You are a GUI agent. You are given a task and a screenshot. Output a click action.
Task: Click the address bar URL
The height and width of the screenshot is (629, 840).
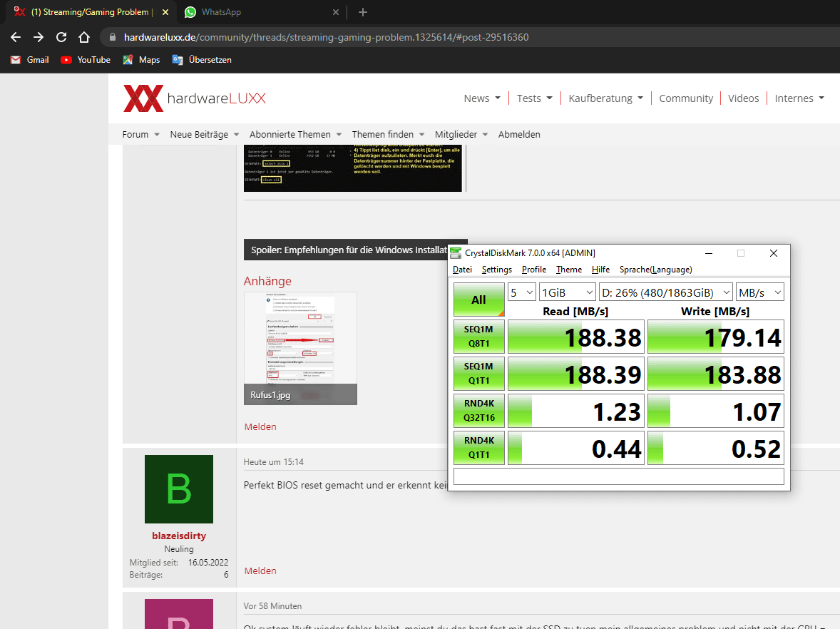pyautogui.click(x=327, y=37)
